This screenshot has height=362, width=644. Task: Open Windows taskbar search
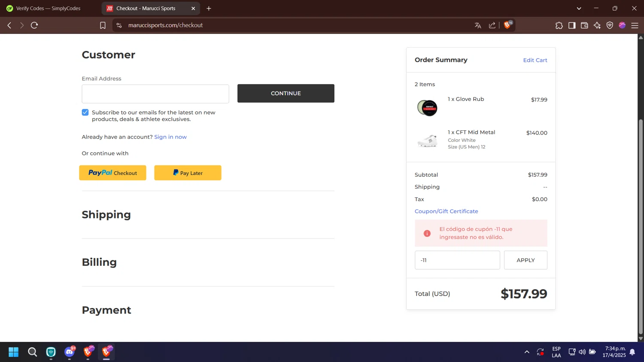(x=33, y=352)
